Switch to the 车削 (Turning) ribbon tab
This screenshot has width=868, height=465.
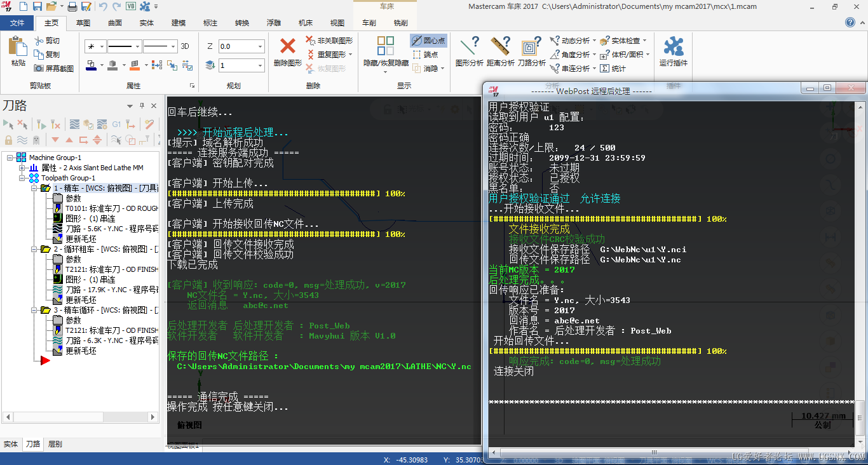pyautogui.click(x=369, y=23)
